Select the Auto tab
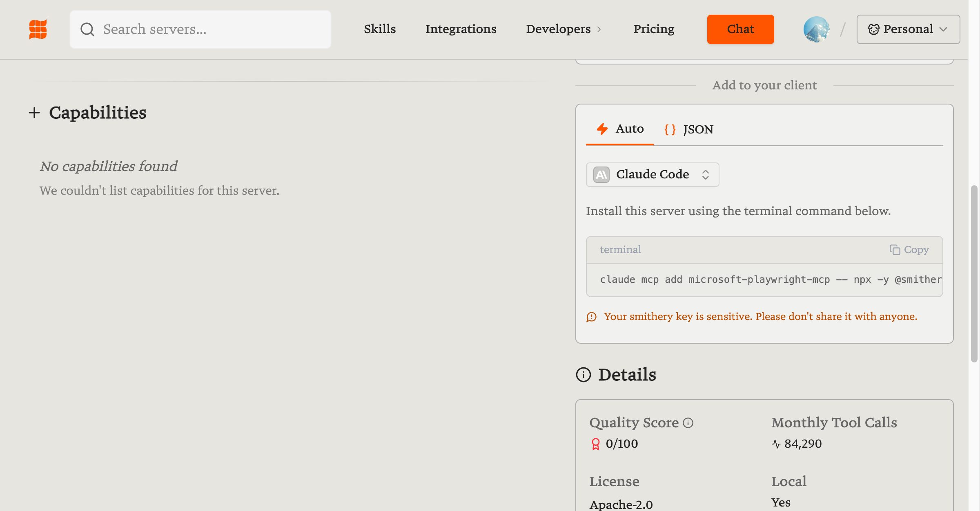980x511 pixels. (x=620, y=129)
